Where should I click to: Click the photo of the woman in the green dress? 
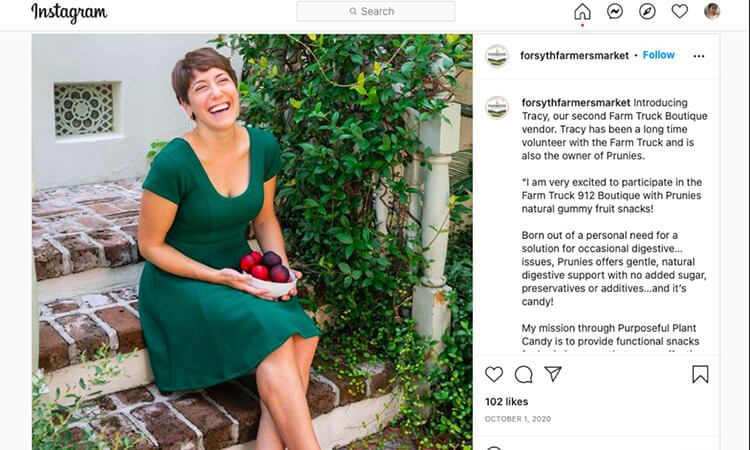click(x=252, y=242)
